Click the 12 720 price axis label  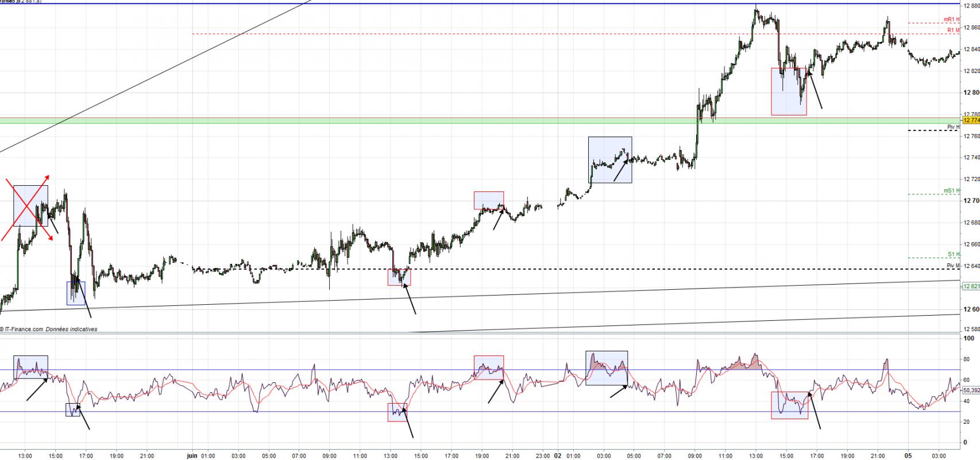pos(971,179)
